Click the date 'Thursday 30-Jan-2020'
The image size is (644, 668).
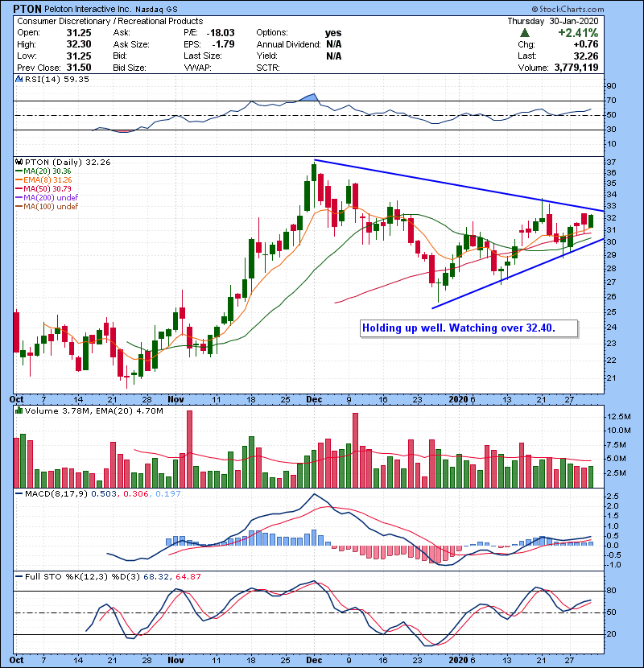click(553, 21)
